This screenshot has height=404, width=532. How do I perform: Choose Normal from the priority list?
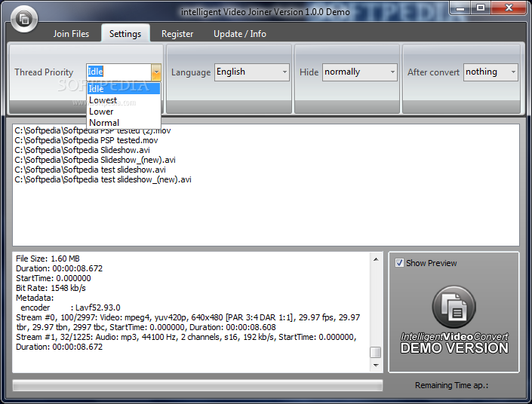point(124,123)
